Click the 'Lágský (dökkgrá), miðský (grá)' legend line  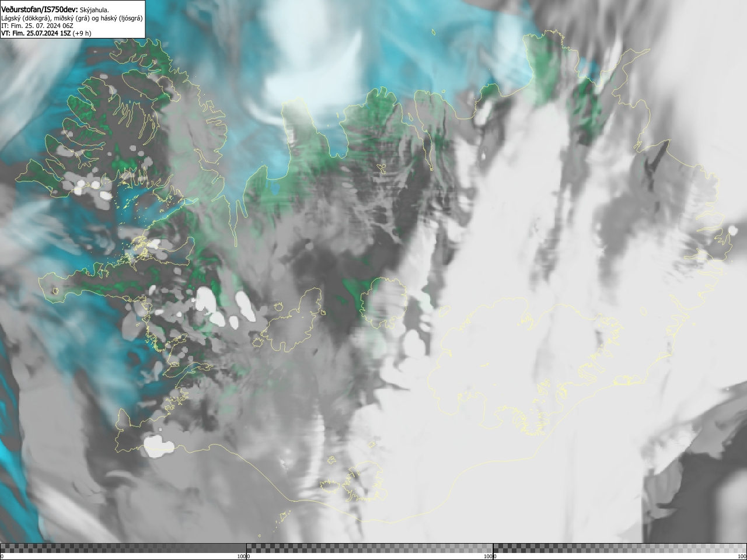click(72, 18)
